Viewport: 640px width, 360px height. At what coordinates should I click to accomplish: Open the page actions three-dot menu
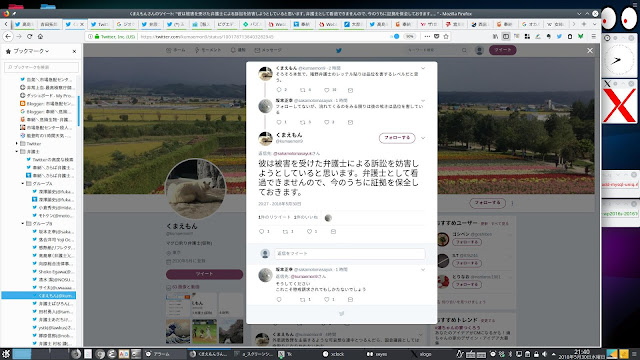click(427, 36)
